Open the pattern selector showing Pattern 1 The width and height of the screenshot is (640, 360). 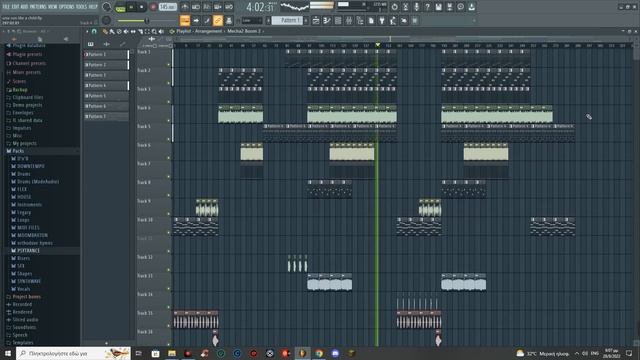[x=287, y=20]
